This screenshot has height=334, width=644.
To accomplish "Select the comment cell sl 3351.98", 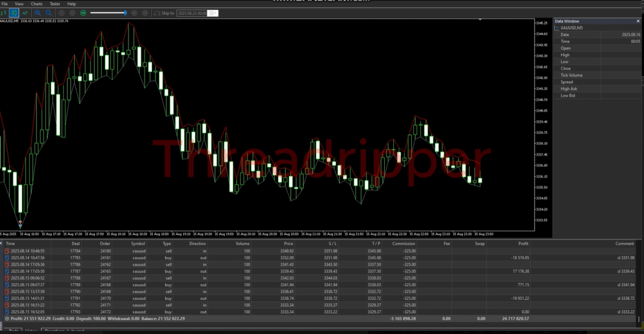I will (625, 257).
